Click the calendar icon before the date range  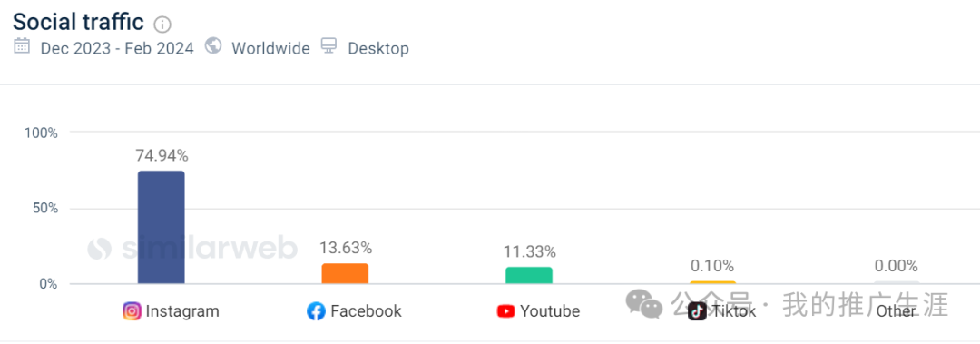[x=22, y=46]
